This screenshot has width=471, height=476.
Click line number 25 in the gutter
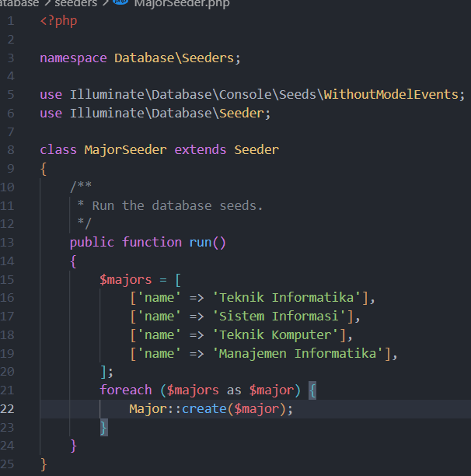tap(7, 464)
